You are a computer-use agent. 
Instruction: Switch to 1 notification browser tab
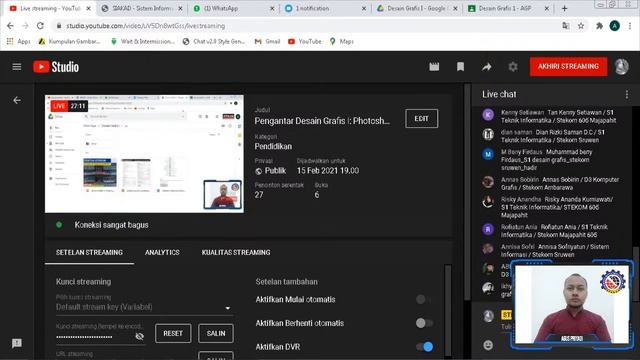pyautogui.click(x=325, y=8)
